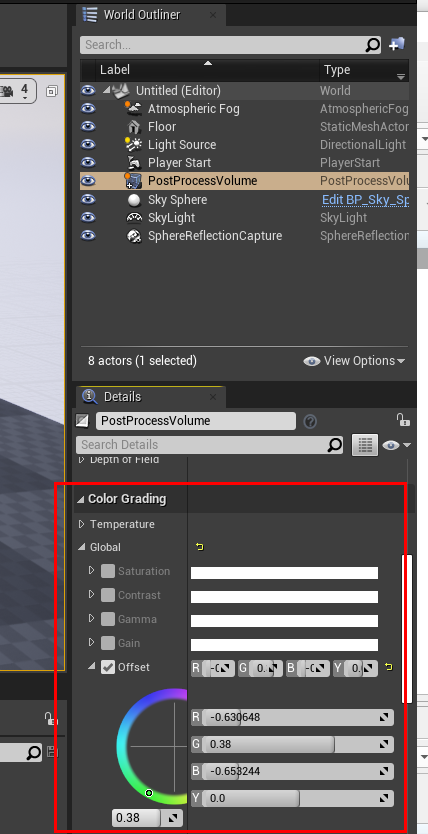Viewport: 428px width, 834px height.
Task: Toggle Player Start visibility eye
Action: [x=88, y=163]
